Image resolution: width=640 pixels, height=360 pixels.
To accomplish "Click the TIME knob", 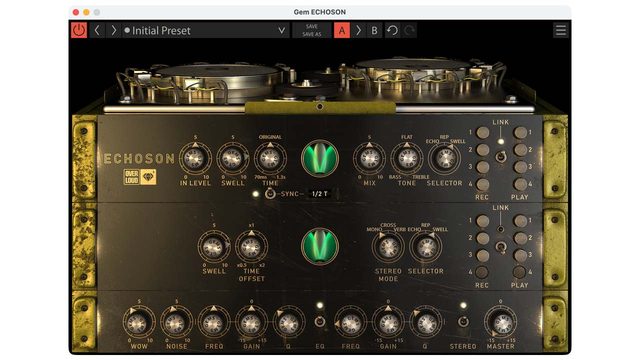I will point(270,159).
